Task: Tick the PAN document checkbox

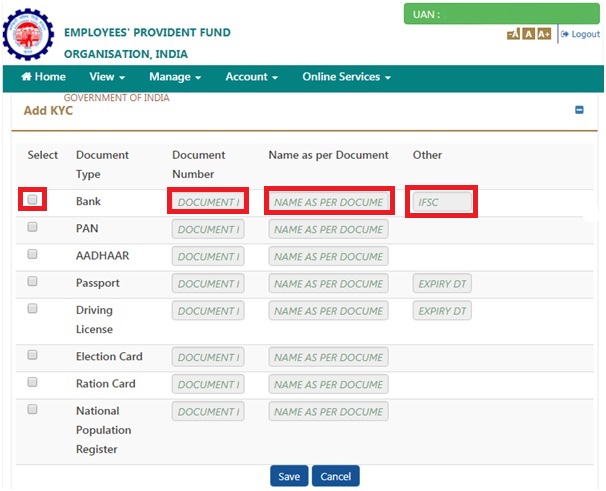Action: tap(32, 227)
